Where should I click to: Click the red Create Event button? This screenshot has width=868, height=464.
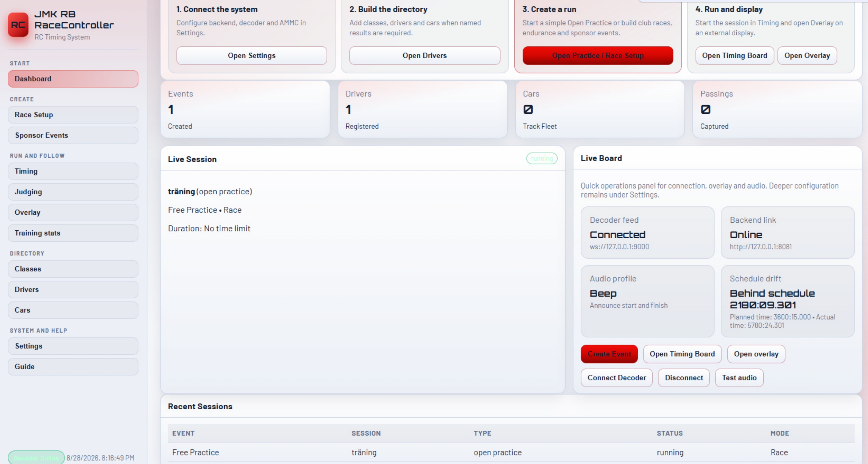pyautogui.click(x=609, y=354)
